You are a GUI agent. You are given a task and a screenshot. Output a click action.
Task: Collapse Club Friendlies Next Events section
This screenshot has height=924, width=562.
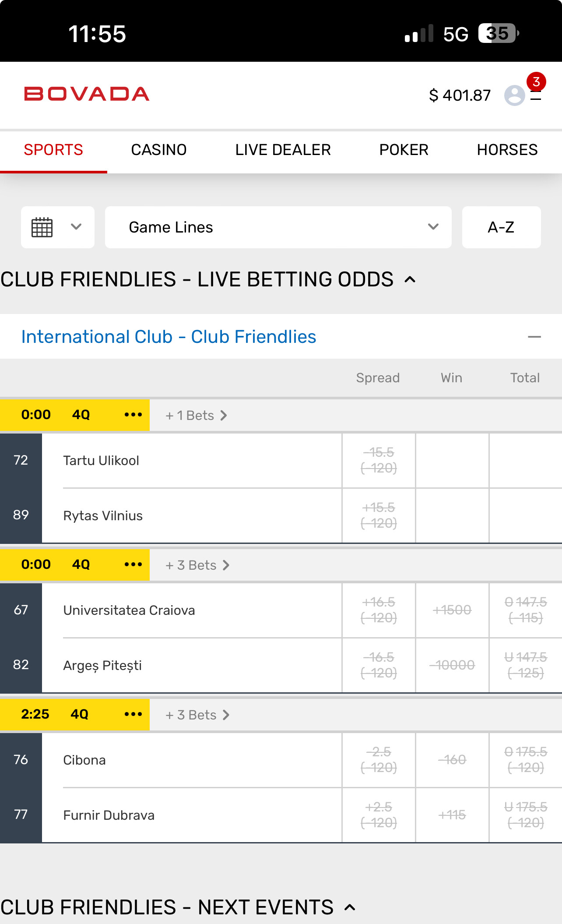coord(350,907)
